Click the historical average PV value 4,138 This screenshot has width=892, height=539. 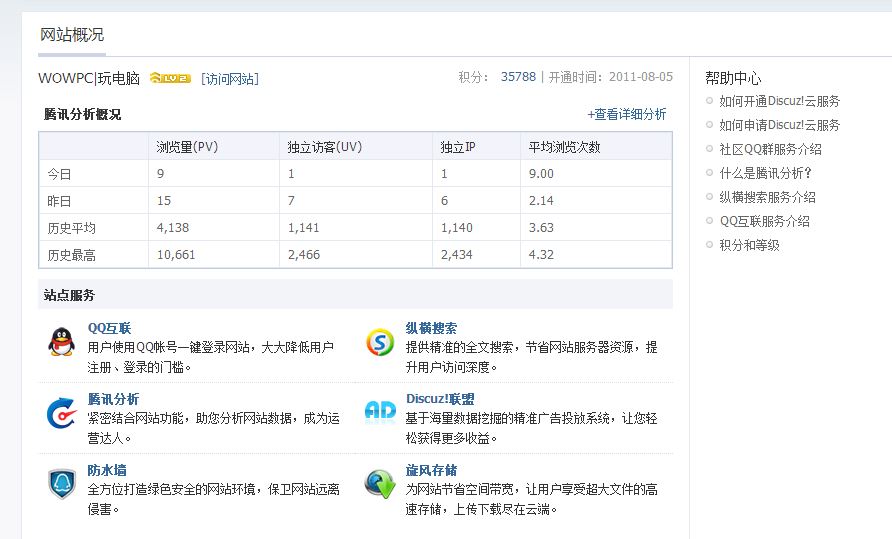click(172, 228)
